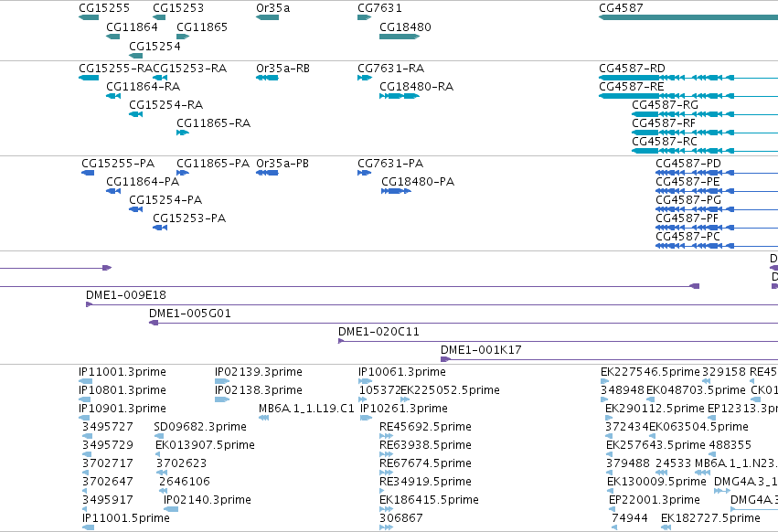This screenshot has height=532, width=778.
Task: Click EST IP02138.3prime
Action: coord(222,399)
